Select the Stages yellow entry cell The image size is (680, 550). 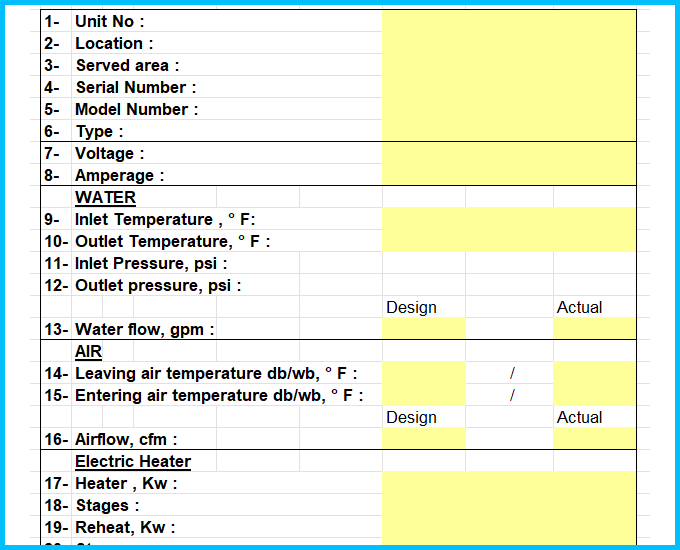coord(508,505)
